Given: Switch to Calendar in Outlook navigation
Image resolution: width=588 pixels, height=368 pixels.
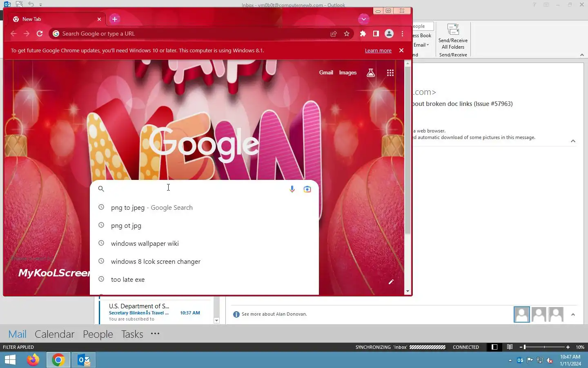Looking at the screenshot, I should click(x=54, y=334).
